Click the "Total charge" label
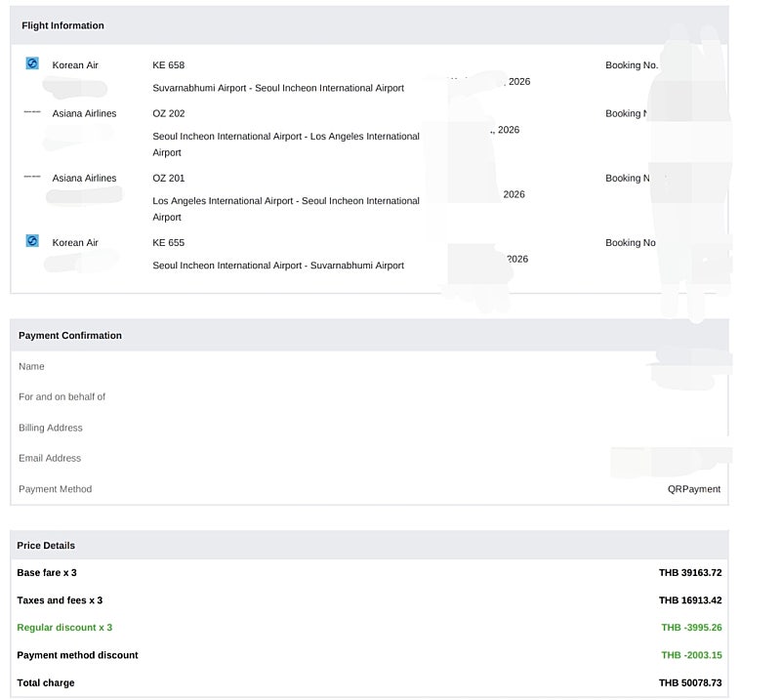Viewport: 781px width, 700px height. point(46,682)
